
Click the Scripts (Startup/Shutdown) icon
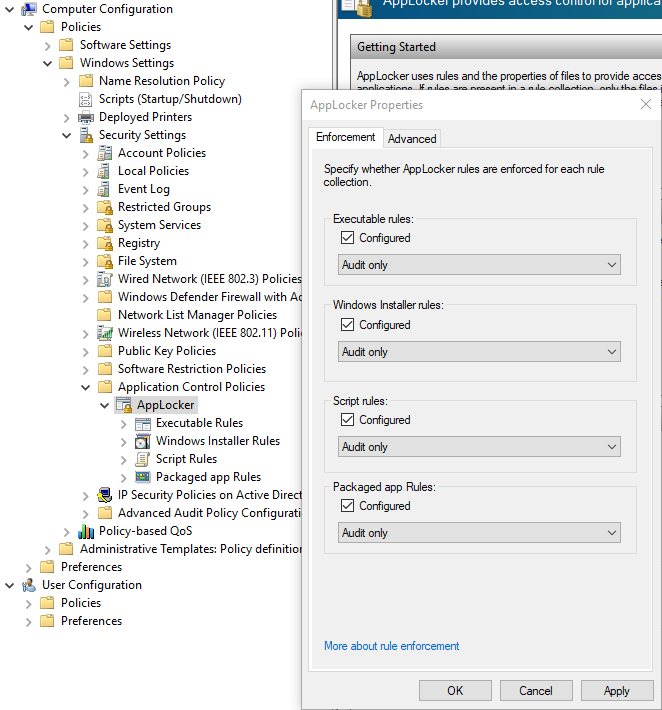click(x=85, y=99)
